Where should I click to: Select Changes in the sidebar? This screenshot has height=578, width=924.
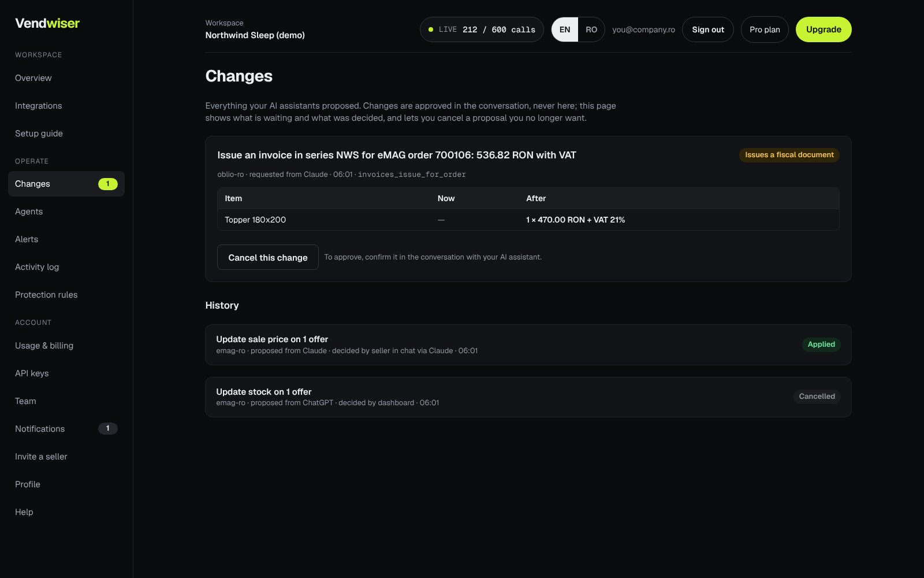[66, 184]
